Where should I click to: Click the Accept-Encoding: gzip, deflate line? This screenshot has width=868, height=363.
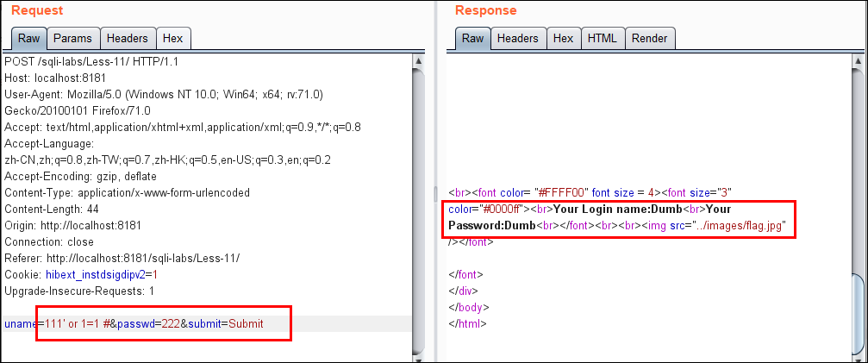pyautogui.click(x=80, y=177)
